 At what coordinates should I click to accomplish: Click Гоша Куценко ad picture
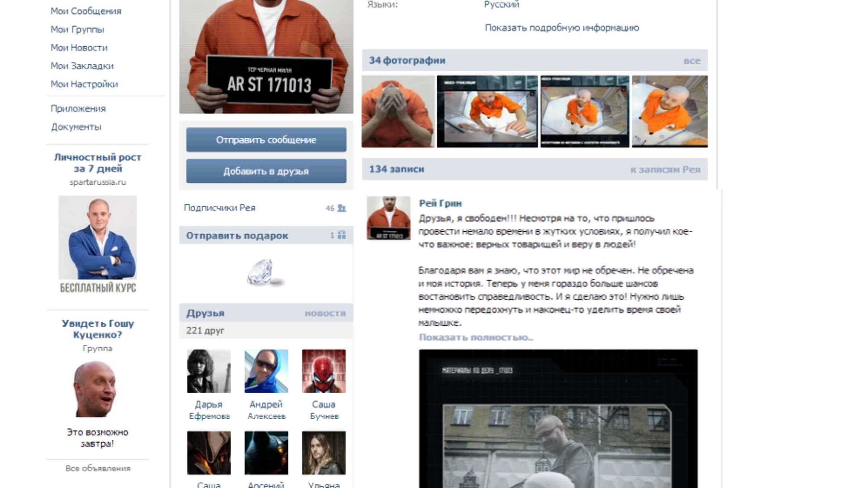[x=97, y=390]
